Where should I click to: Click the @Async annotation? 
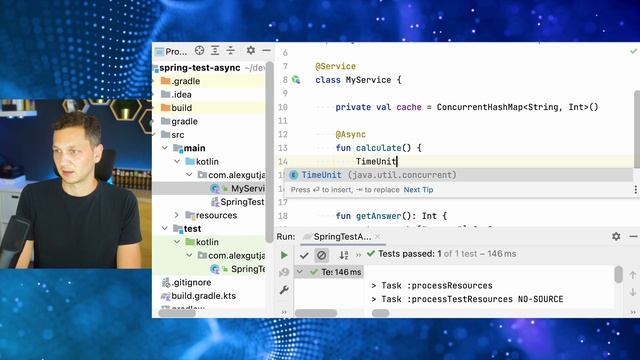click(351, 134)
